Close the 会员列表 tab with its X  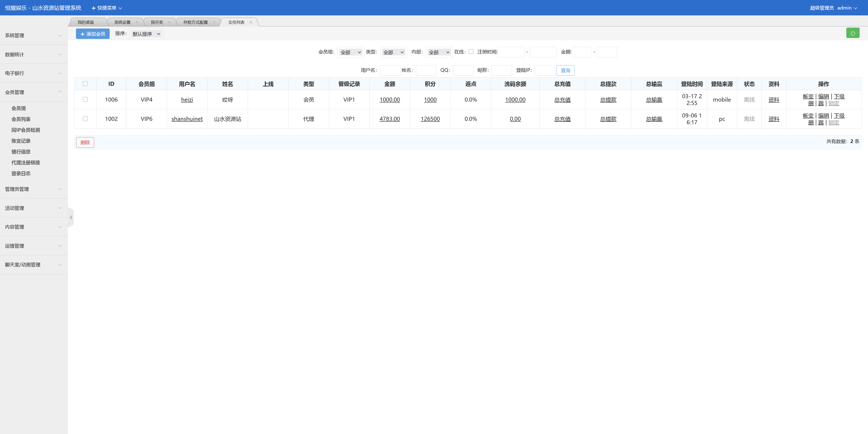(251, 22)
